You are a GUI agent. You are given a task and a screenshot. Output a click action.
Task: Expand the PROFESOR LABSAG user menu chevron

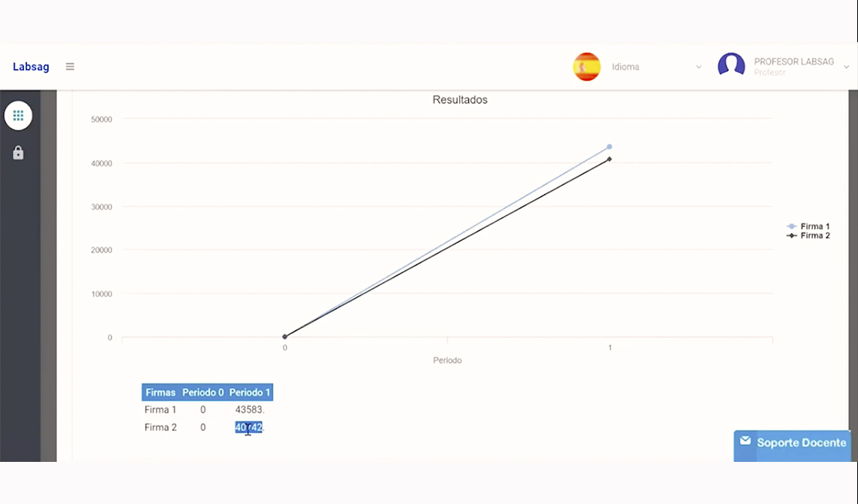pyautogui.click(x=846, y=67)
